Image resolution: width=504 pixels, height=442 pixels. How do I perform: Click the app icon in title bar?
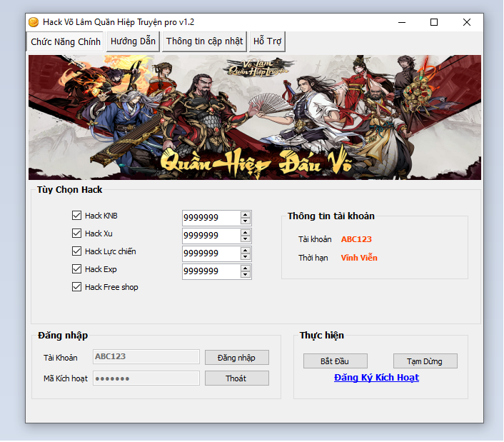tap(34, 22)
